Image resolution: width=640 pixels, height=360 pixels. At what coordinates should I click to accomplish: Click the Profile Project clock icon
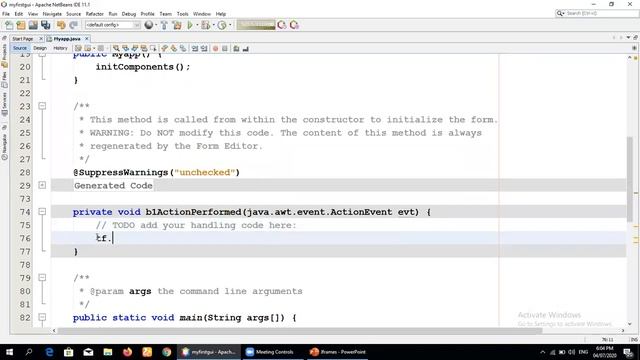pos(222,25)
